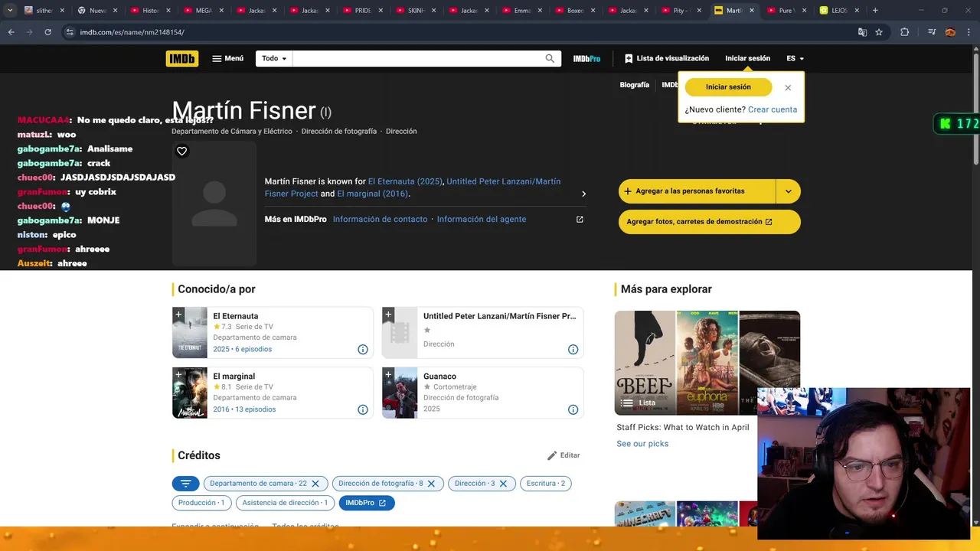
Task: Click Agregar a las personas favoritas
Action: 697,191
